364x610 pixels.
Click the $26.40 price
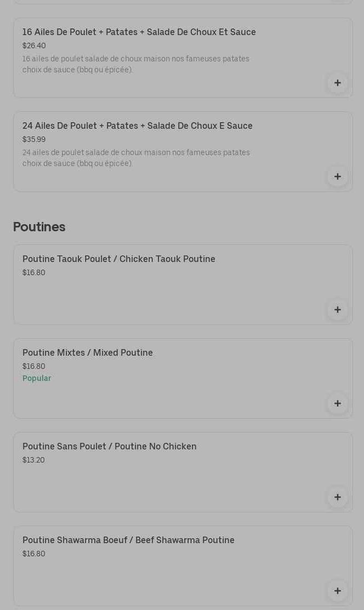pyautogui.click(x=34, y=45)
